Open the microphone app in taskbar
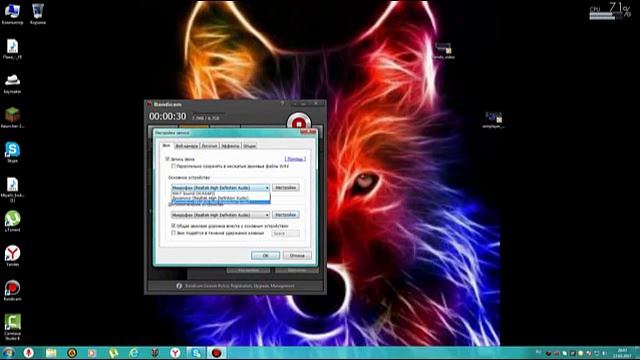The height and width of the screenshot is (360, 640). coord(29,353)
